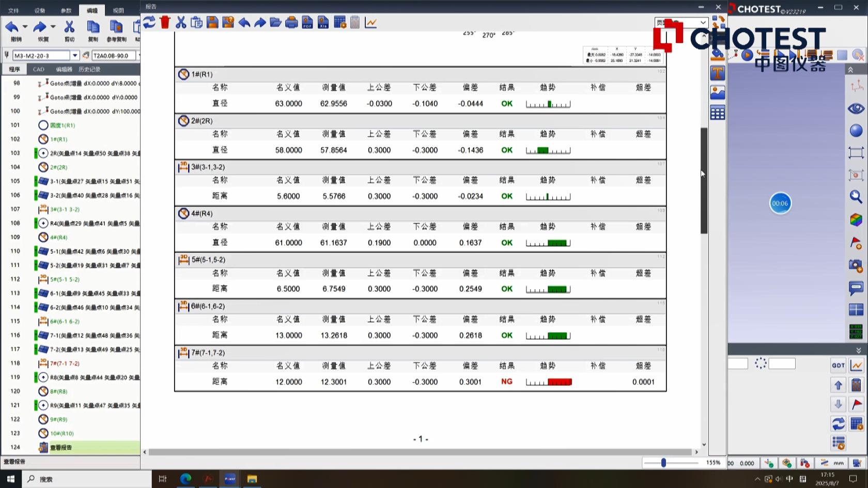Screen dimensions: 868x488
Task: Open the undo history dropdown arrow
Action: (25, 27)
